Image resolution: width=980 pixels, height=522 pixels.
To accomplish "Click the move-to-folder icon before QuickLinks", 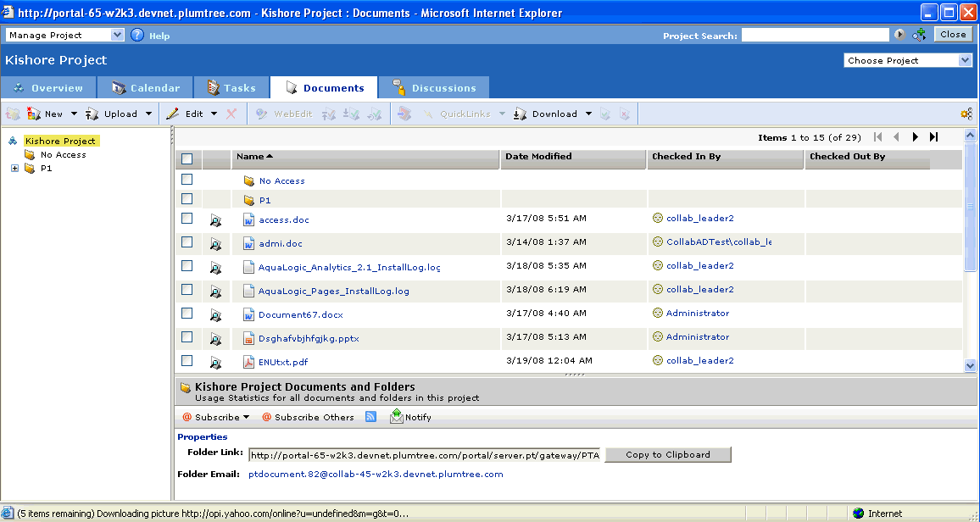I will [x=404, y=114].
